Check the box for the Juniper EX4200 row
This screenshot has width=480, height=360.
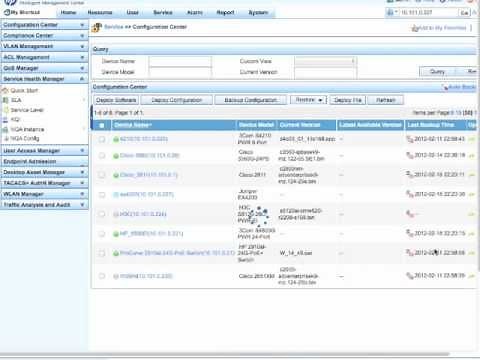pyautogui.click(x=102, y=195)
